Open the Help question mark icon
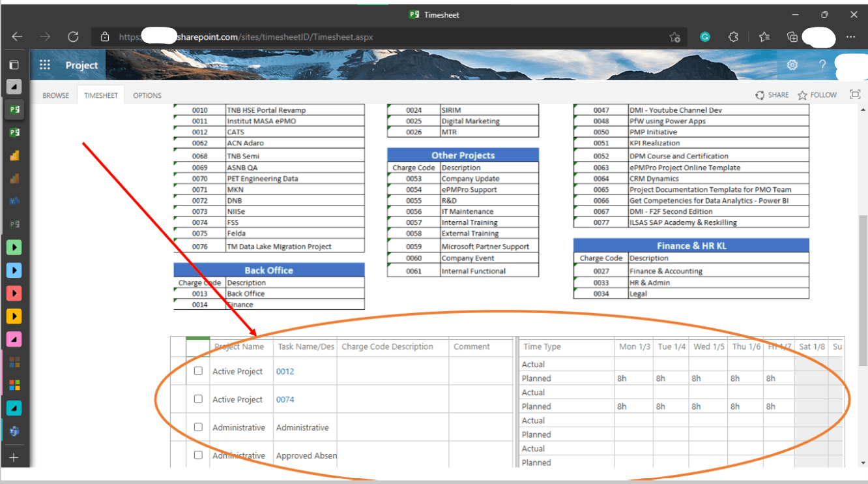The height and width of the screenshot is (484, 868). pos(822,65)
